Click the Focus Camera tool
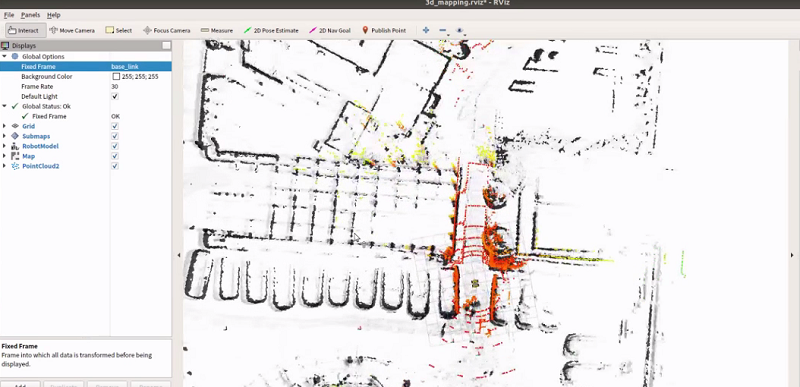This screenshot has height=387, width=800. [x=167, y=31]
